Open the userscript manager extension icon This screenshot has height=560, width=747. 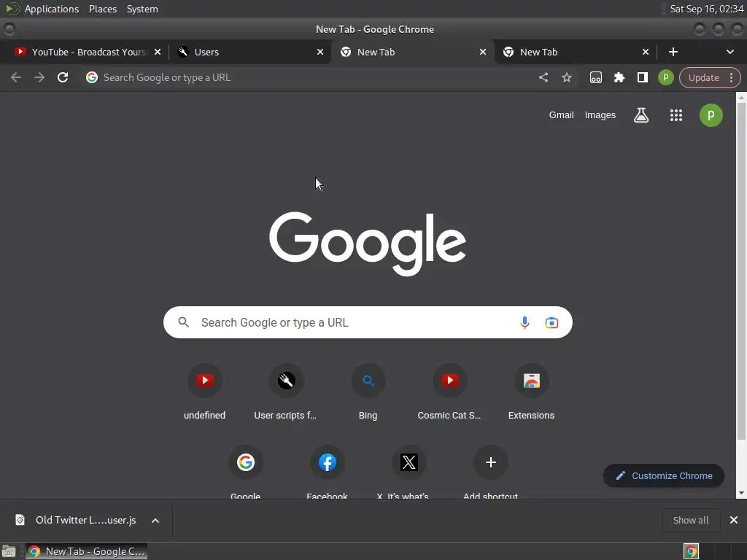595,77
